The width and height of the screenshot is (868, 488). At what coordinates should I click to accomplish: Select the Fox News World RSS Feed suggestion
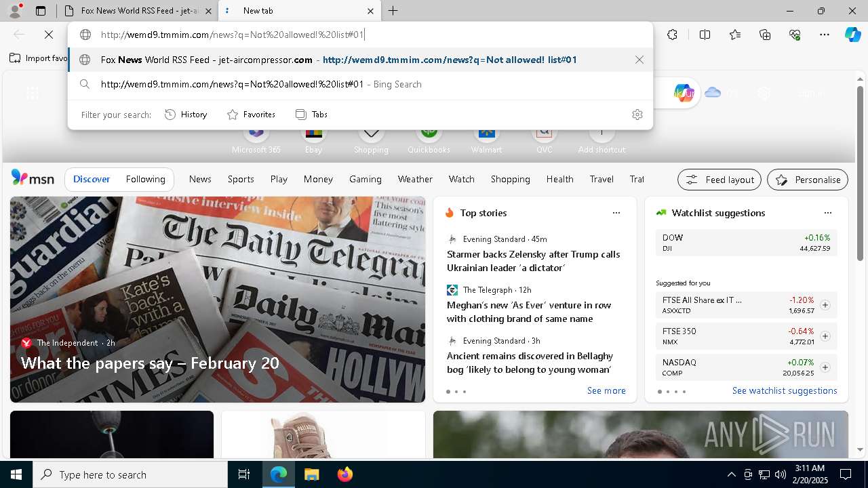coord(360,60)
